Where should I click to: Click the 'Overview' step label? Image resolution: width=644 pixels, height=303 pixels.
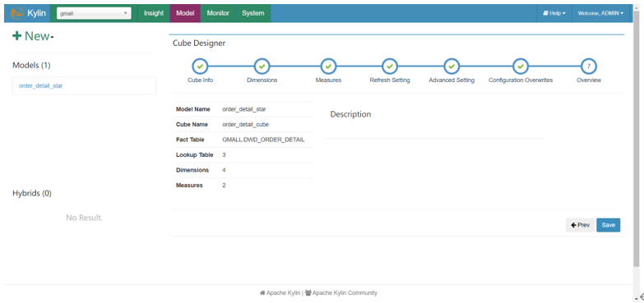(x=589, y=80)
